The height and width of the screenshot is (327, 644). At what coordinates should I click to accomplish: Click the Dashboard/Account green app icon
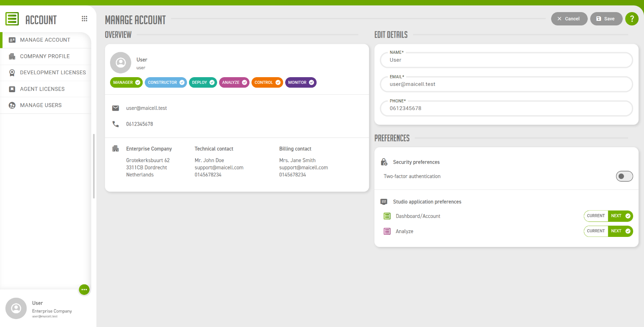387,216
